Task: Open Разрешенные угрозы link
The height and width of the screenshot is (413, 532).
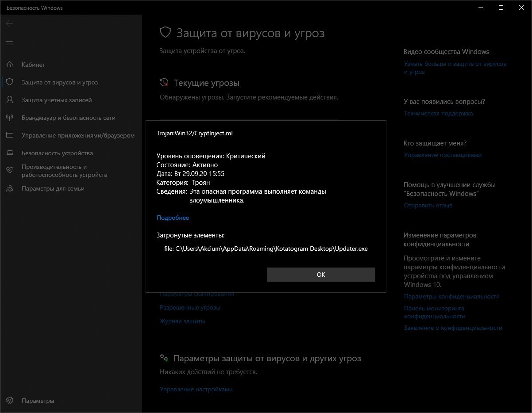Action: point(190,307)
